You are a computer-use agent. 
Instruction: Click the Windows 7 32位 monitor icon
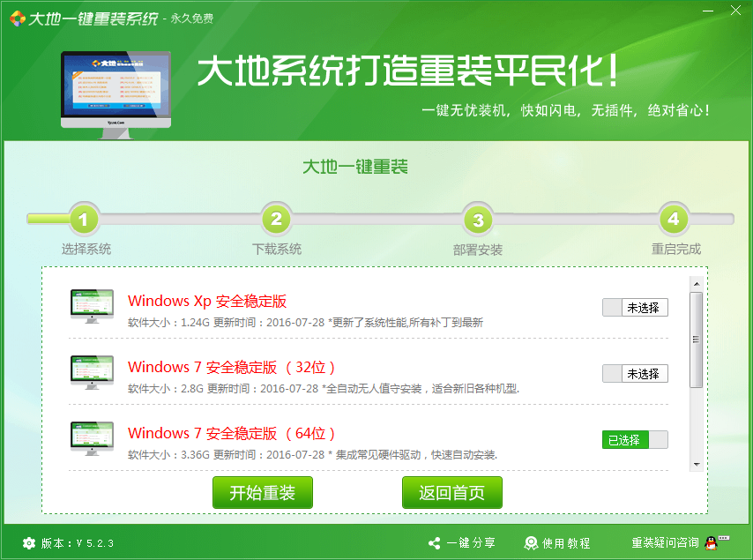tap(92, 372)
